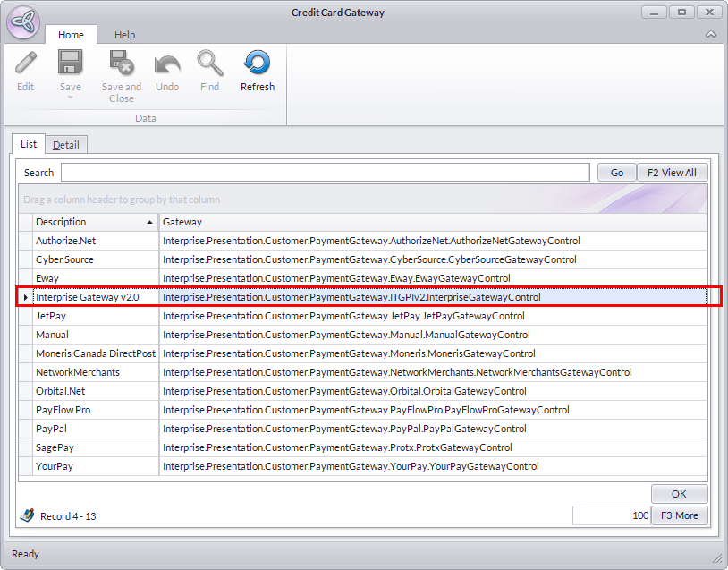Click the OK button

tap(679, 494)
